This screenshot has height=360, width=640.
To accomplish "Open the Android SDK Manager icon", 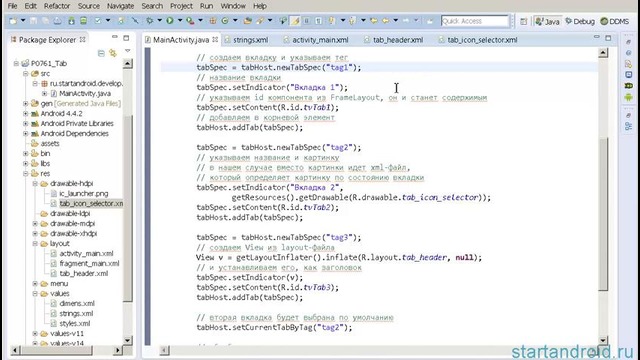I will tap(71, 21).
